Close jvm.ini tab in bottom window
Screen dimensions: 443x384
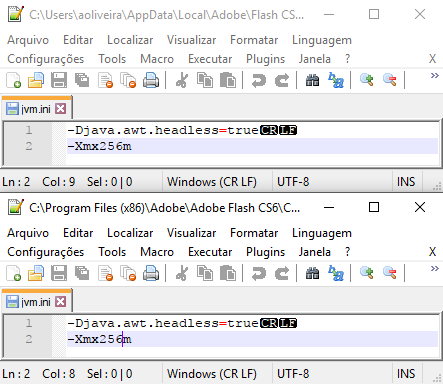61,302
